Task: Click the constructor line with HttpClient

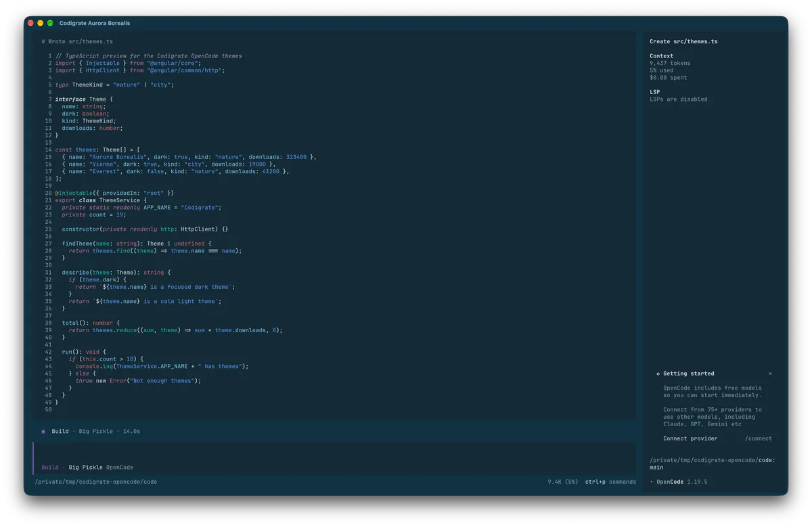Action: [x=145, y=229]
